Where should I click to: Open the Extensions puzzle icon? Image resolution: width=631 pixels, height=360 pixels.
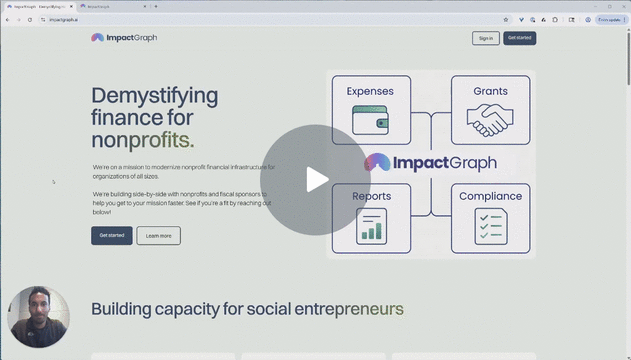pyautogui.click(x=555, y=20)
